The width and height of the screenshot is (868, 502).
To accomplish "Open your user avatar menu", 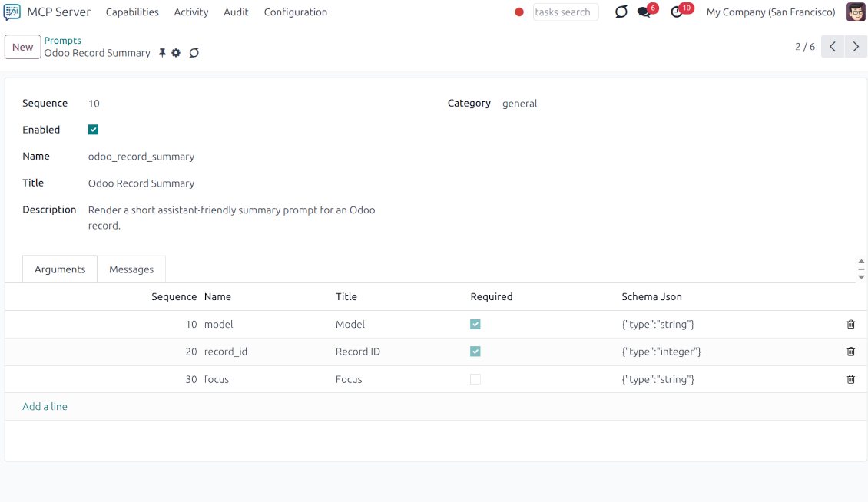I will click(x=855, y=12).
